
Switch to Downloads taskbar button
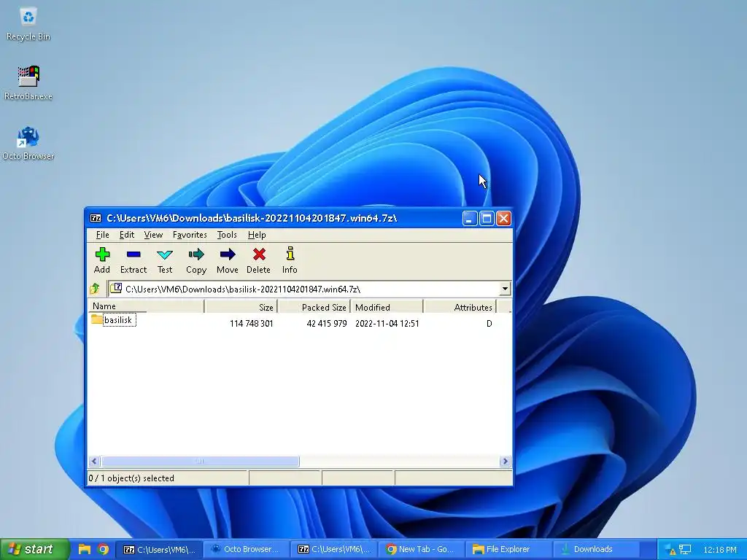tap(595, 550)
